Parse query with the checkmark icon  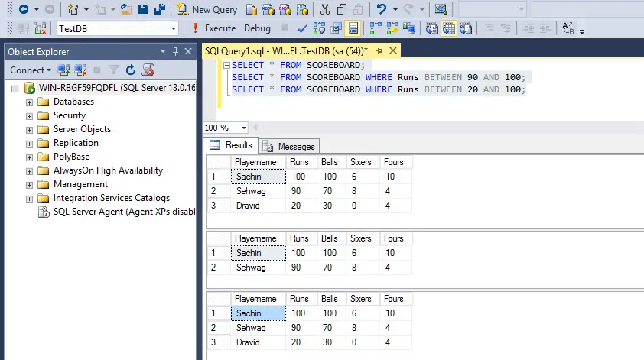point(302,28)
